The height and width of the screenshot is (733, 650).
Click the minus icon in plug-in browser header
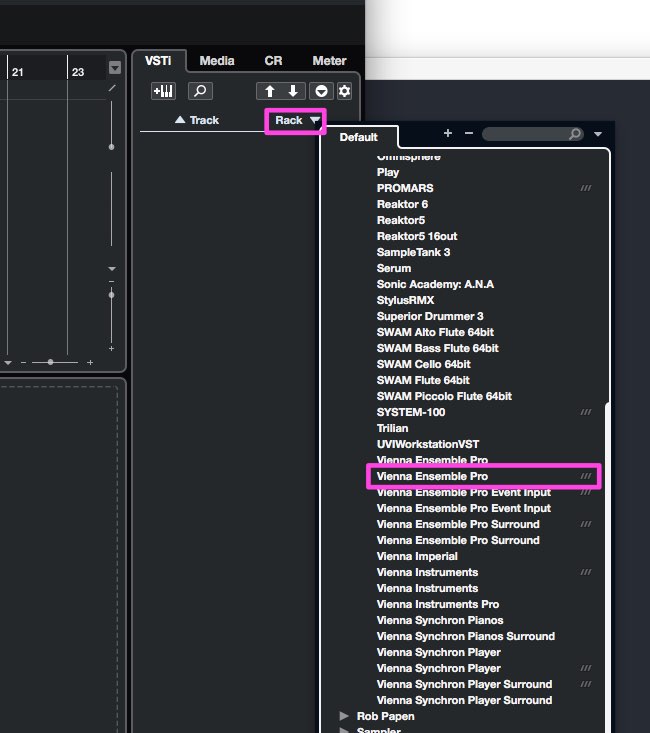469,133
